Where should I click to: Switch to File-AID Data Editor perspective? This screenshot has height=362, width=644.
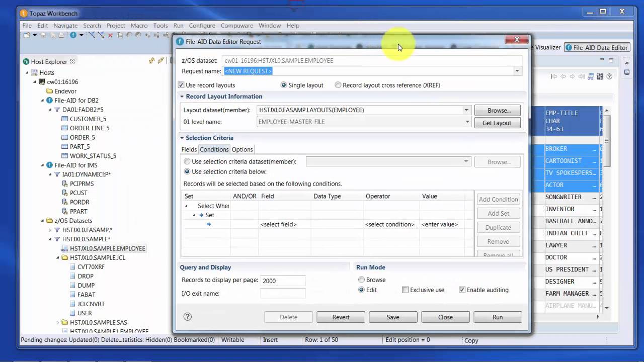point(597,47)
